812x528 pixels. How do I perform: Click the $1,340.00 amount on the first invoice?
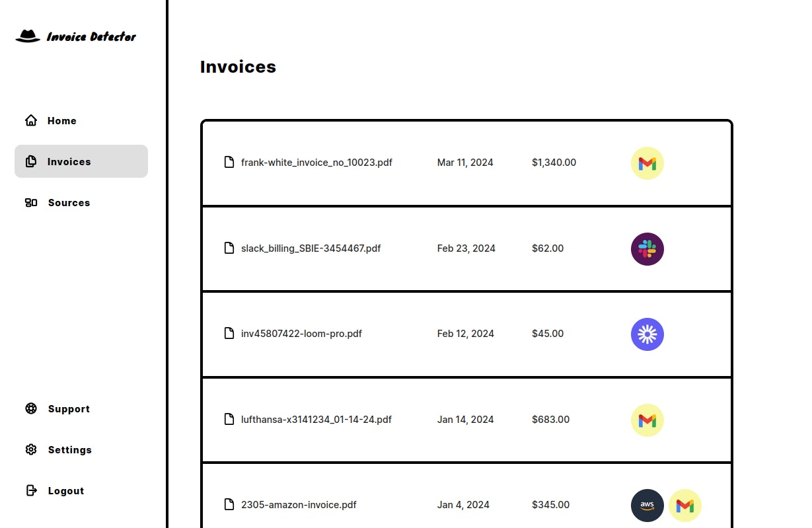coord(554,162)
